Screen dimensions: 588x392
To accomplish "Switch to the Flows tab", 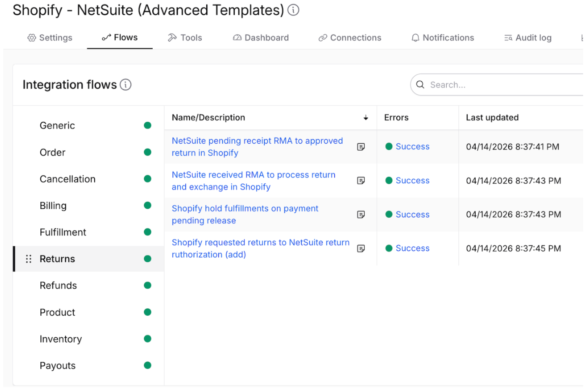I will tap(120, 38).
